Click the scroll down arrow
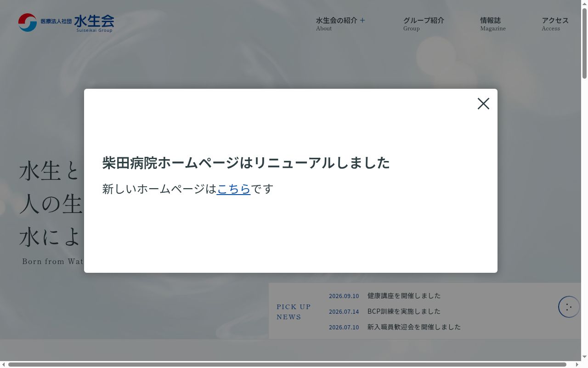The image size is (588, 368). 584,356
